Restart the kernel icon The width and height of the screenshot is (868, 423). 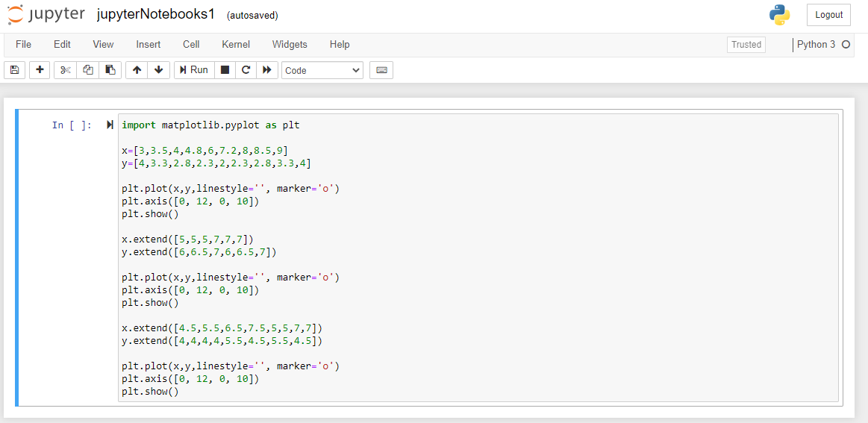coord(246,70)
